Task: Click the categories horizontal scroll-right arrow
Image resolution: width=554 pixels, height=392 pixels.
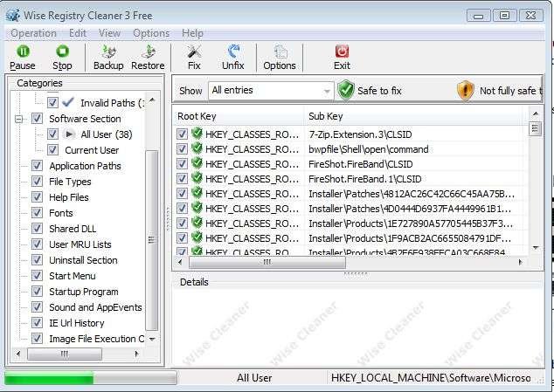Action: 136,354
